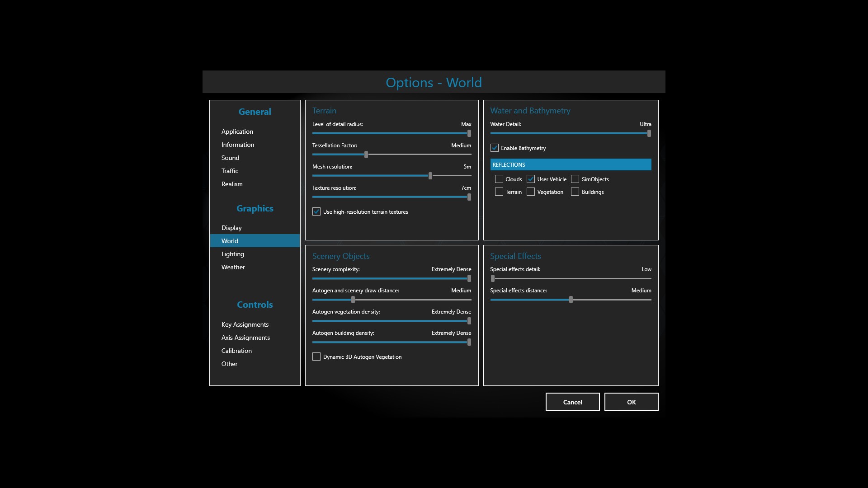The image size is (868, 488).
Task: Enable Clouds reflections checkbox
Action: point(499,179)
